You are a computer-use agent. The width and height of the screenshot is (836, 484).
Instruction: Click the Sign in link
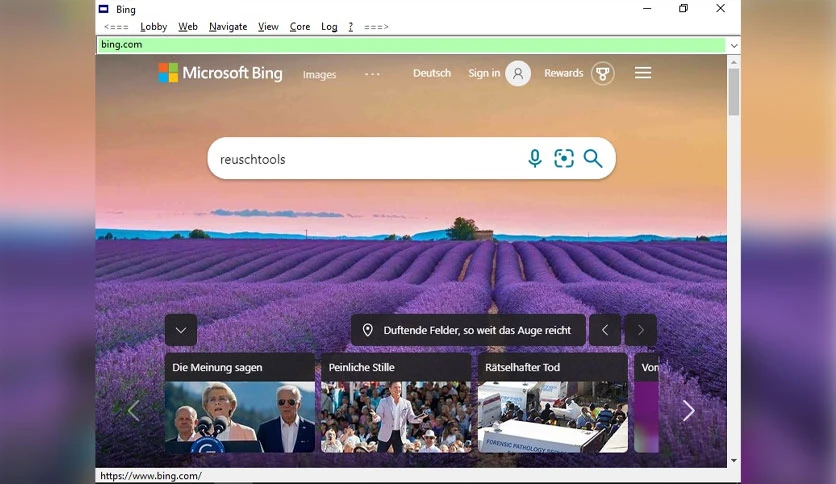484,73
